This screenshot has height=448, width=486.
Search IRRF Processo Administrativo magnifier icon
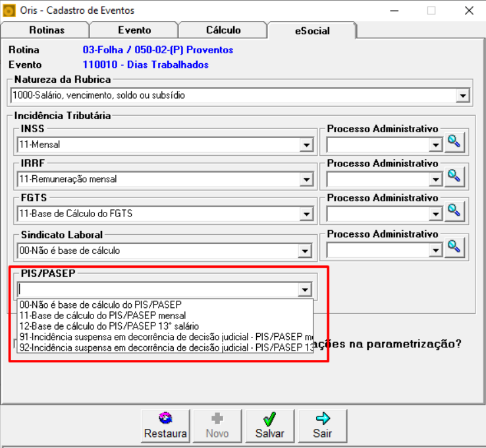tap(454, 177)
